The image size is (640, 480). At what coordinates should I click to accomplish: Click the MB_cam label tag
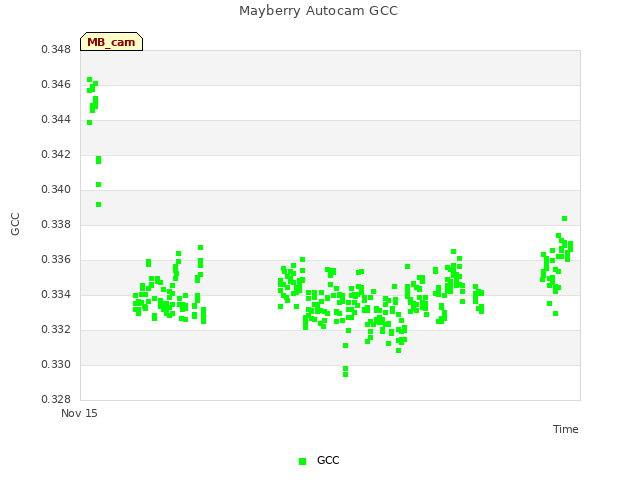(x=111, y=42)
